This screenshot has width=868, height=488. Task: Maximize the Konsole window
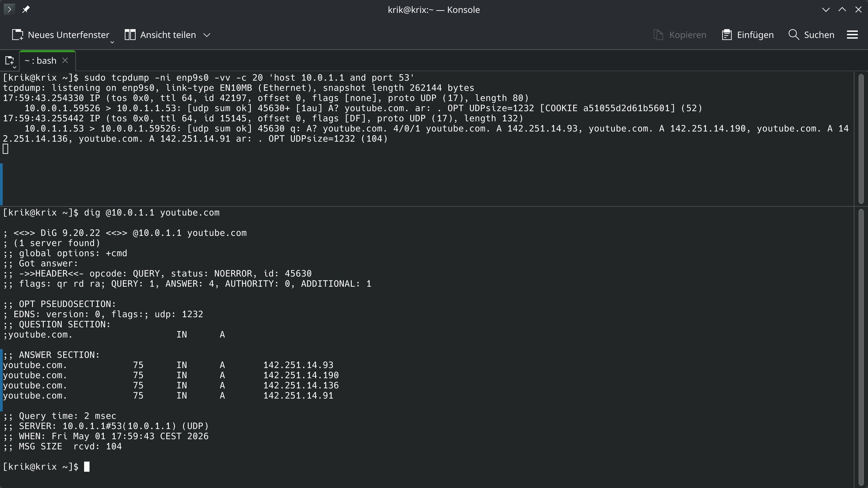point(842,9)
